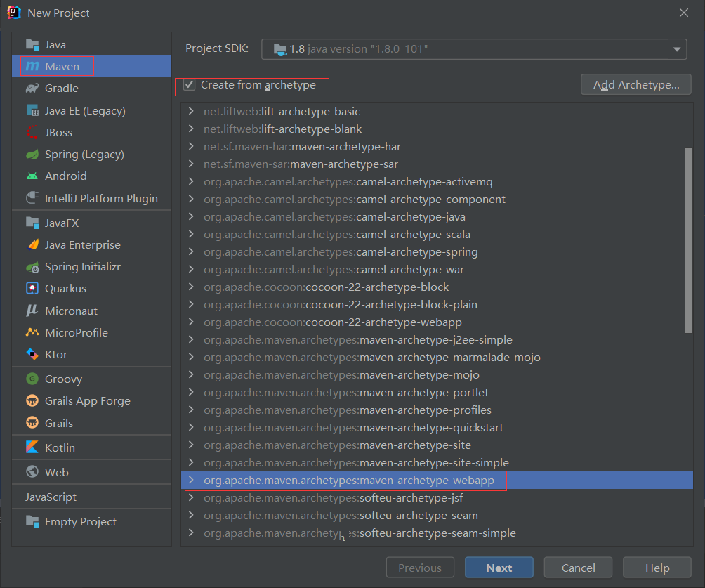Select lift-archetype-blank row
Viewport: 705px width, 588px height.
pos(437,129)
